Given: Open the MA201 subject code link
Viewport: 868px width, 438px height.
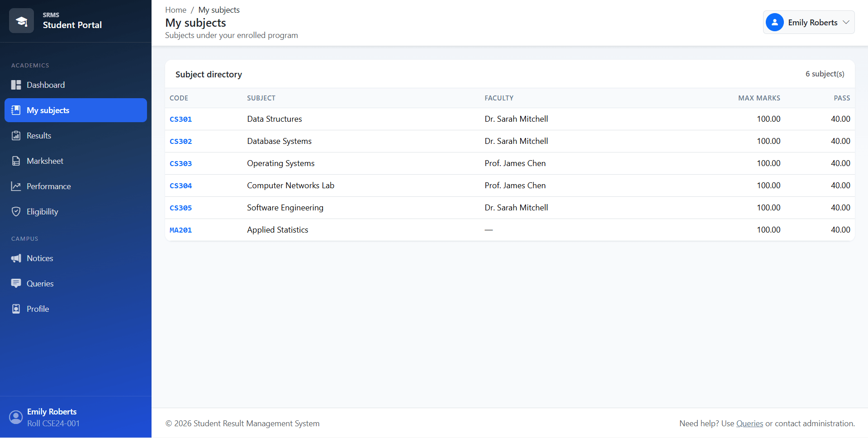Looking at the screenshot, I should pos(180,230).
